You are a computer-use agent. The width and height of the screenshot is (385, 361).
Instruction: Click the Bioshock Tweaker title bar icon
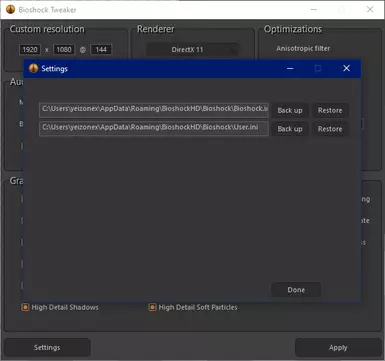11,9
